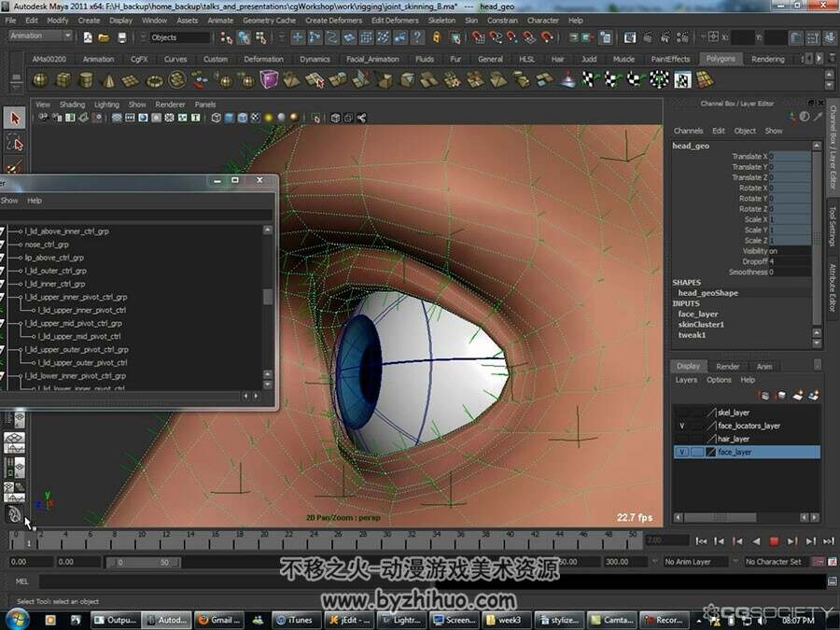Image resolution: width=840 pixels, height=630 pixels.
Task: Open the Animation menu set dropdown
Action: tap(41, 35)
